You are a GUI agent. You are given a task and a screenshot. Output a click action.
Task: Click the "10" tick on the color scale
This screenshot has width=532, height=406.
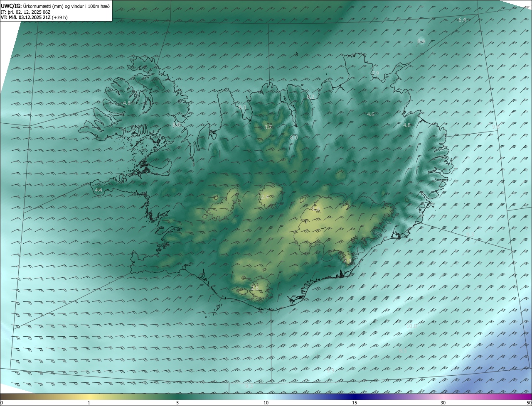266,403
